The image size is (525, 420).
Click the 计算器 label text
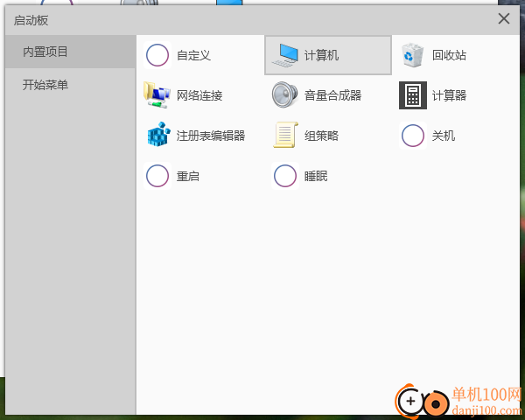[x=449, y=95]
